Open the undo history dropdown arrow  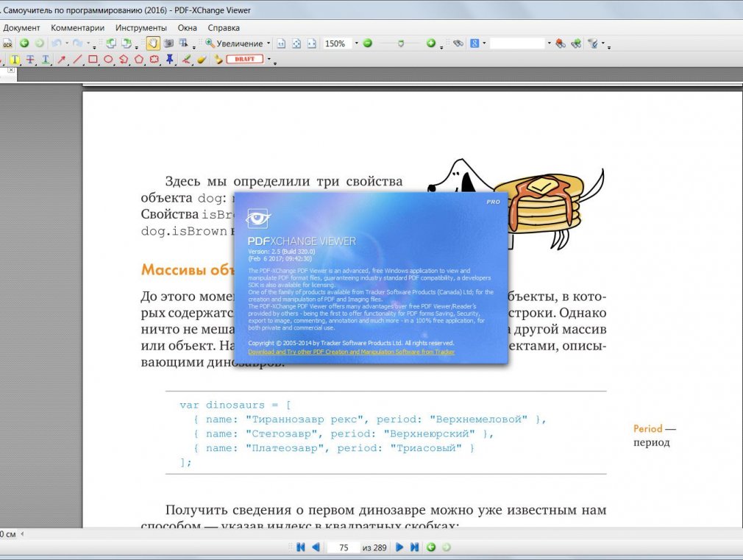(x=67, y=43)
